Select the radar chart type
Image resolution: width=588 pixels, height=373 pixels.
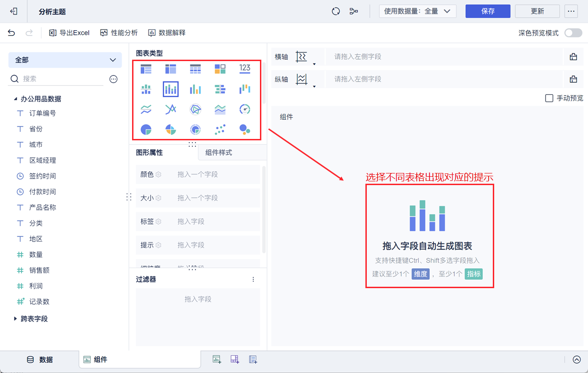(196, 109)
